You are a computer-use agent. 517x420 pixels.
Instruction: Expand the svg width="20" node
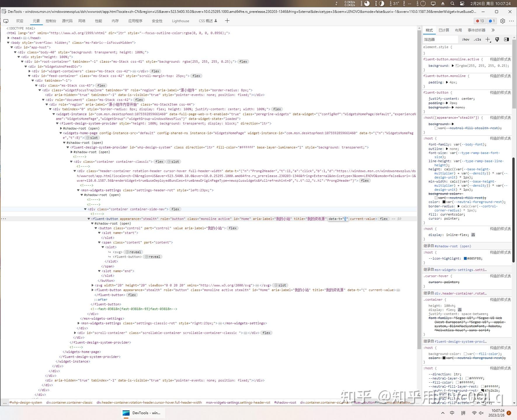tap(93, 285)
